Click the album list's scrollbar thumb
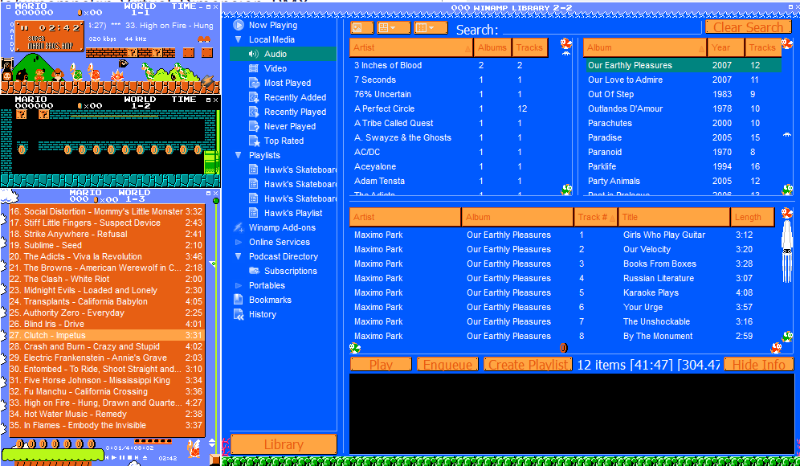 coord(787,135)
